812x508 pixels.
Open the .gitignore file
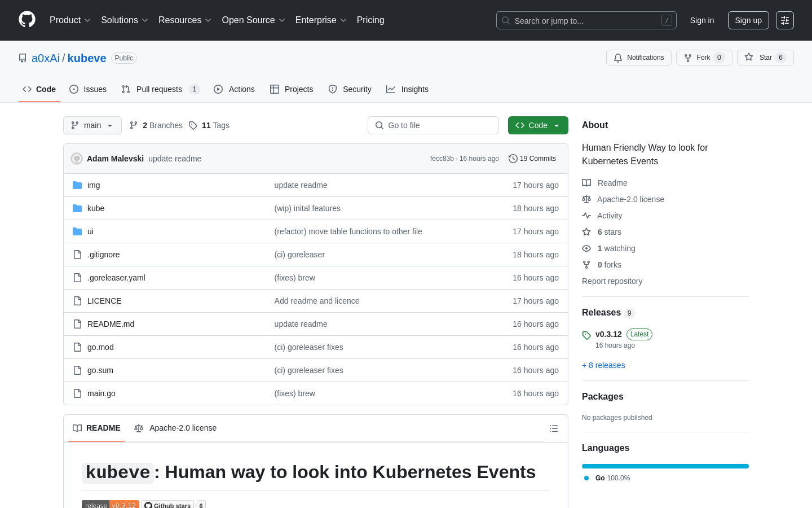(x=104, y=255)
